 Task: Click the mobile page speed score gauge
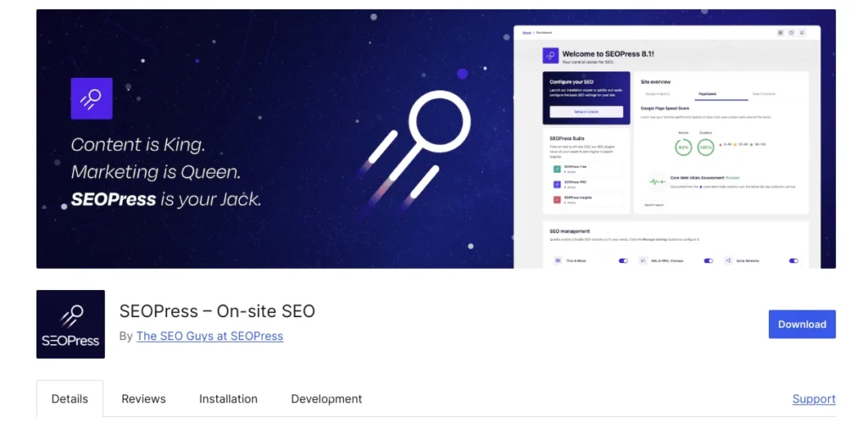pyautogui.click(x=683, y=148)
